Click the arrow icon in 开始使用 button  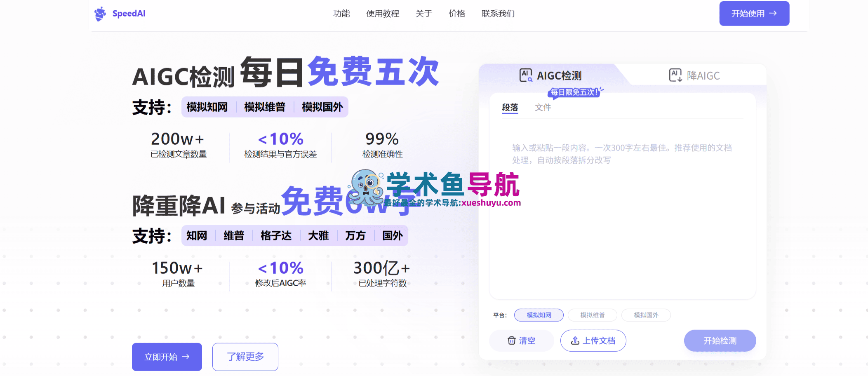click(773, 14)
